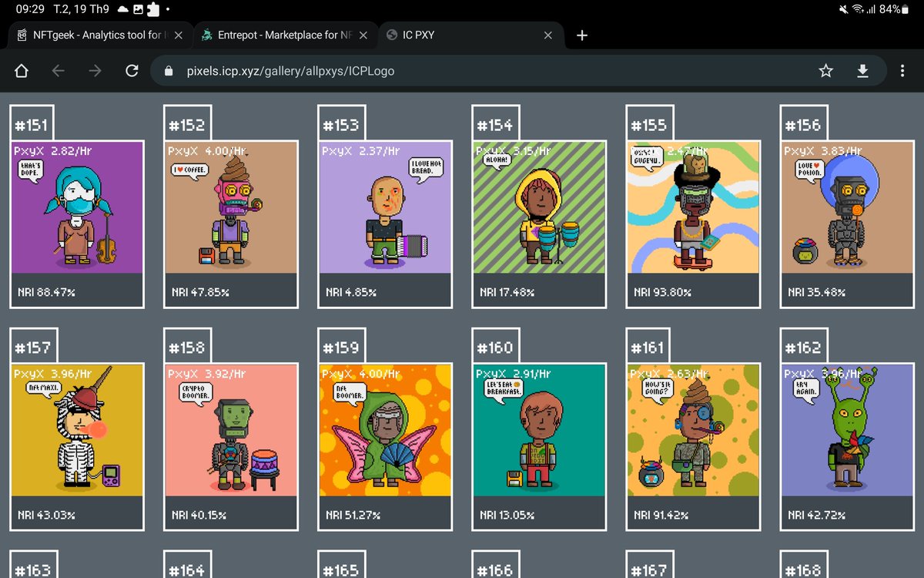Click the #166 label at bottom row
924x578 pixels.
point(495,570)
